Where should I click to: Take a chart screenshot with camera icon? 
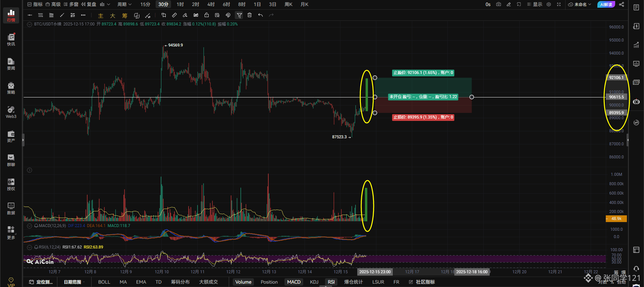pos(499,4)
